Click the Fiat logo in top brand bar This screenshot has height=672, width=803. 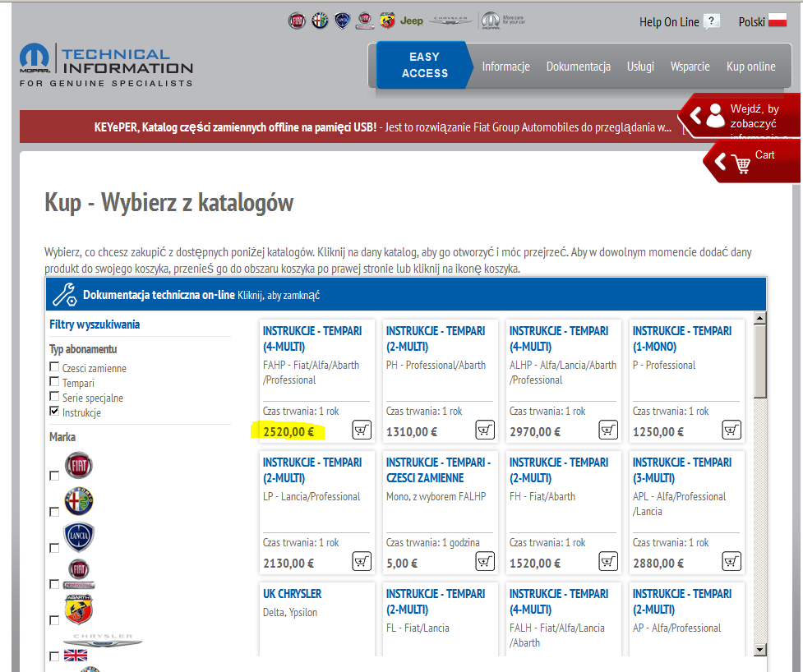tap(297, 21)
